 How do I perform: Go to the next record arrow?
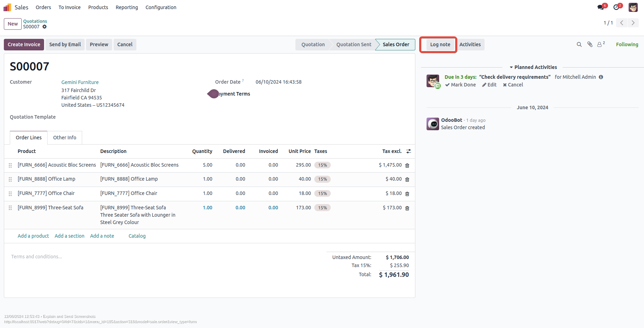pos(633,23)
